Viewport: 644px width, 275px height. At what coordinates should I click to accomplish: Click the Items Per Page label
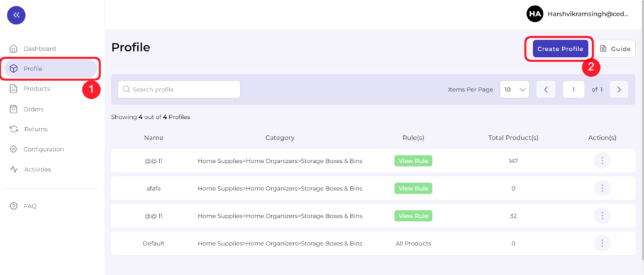pos(470,89)
